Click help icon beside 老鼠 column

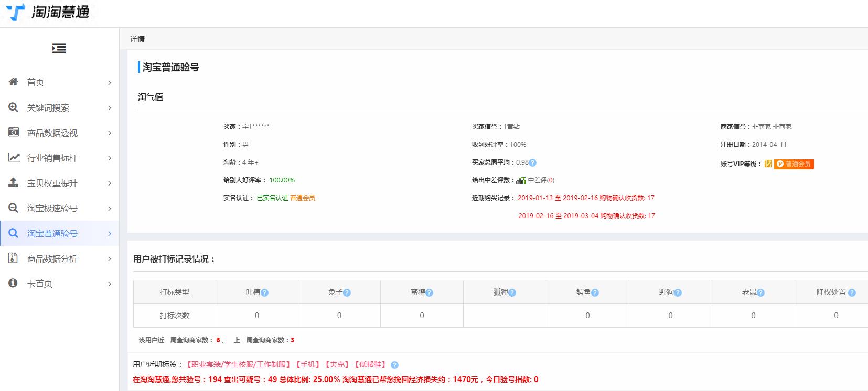coord(761,293)
